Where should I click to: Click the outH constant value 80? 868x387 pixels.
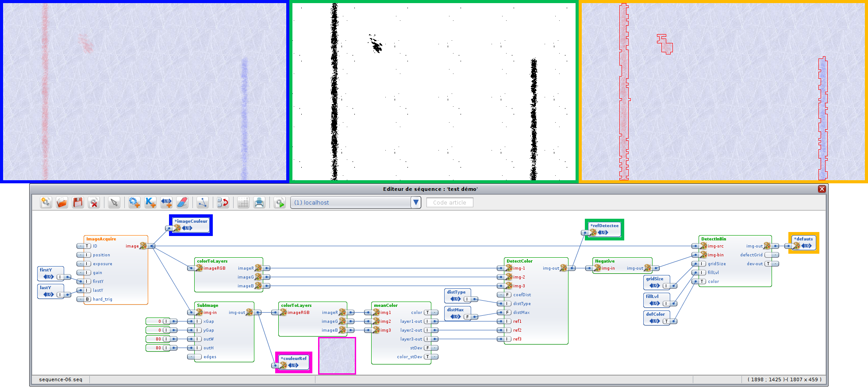pos(158,348)
